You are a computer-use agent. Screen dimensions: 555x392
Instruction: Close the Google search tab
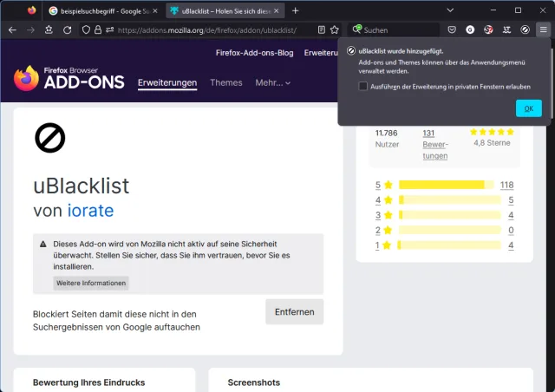click(x=155, y=11)
